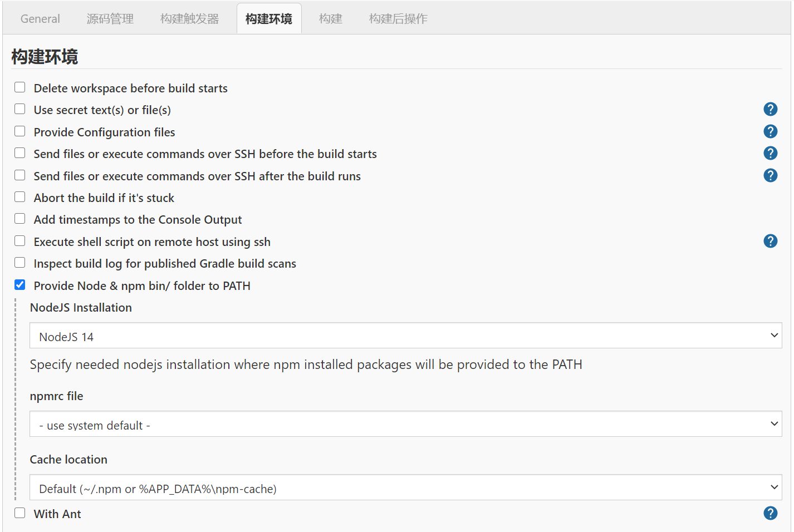Check Provide Configuration files option
This screenshot has height=532, width=794.
point(20,131)
